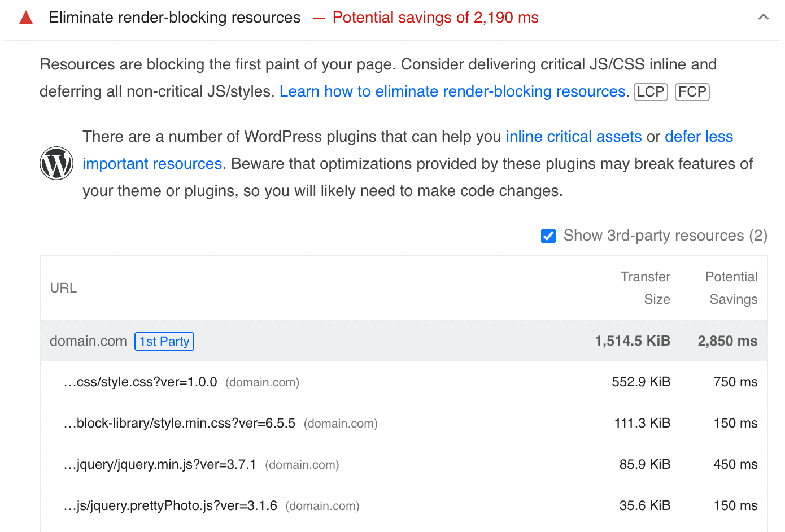Open the jquery.prettyPhoto.js resource URL
The height and width of the screenshot is (532, 785).
pyautogui.click(x=171, y=506)
